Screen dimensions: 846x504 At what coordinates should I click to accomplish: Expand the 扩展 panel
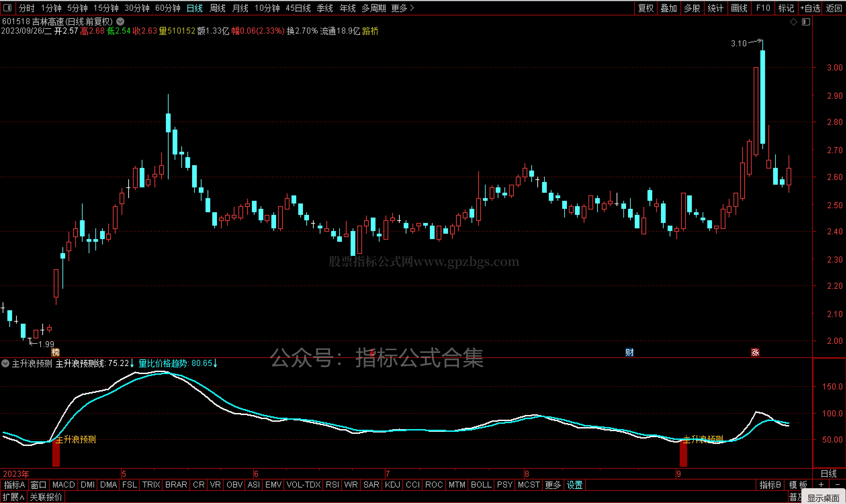point(13,498)
